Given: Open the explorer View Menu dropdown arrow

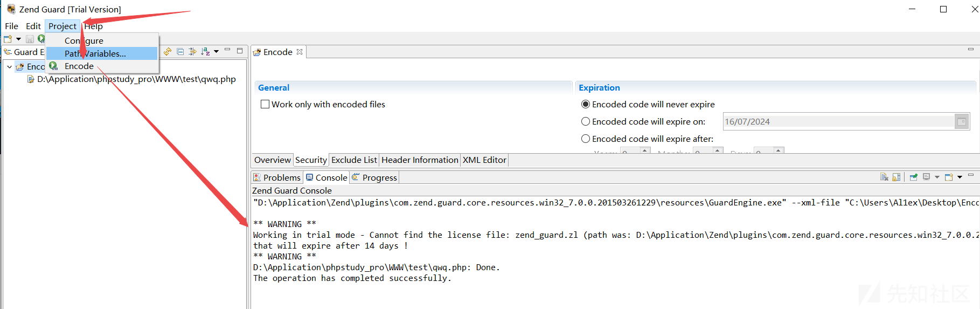Looking at the screenshot, I should coord(216,52).
